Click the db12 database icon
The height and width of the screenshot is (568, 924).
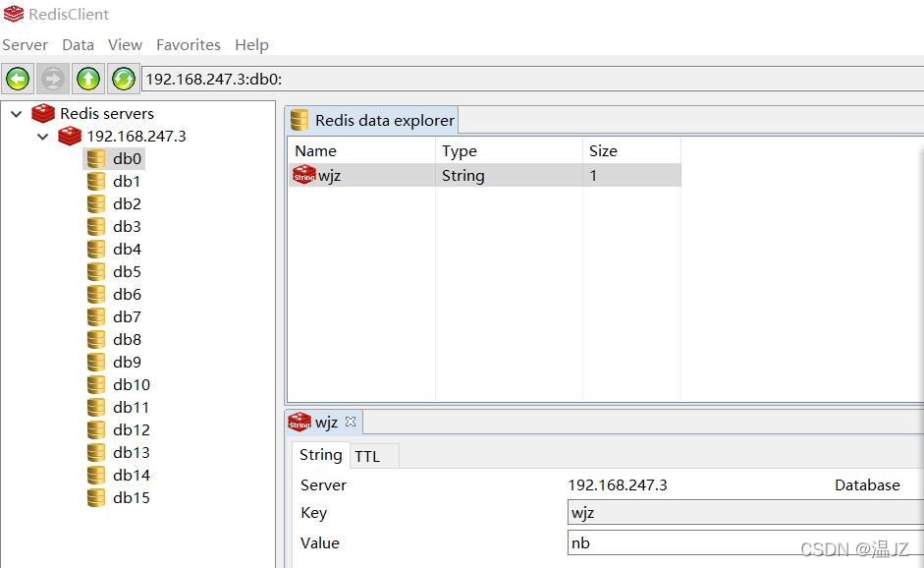coord(96,430)
